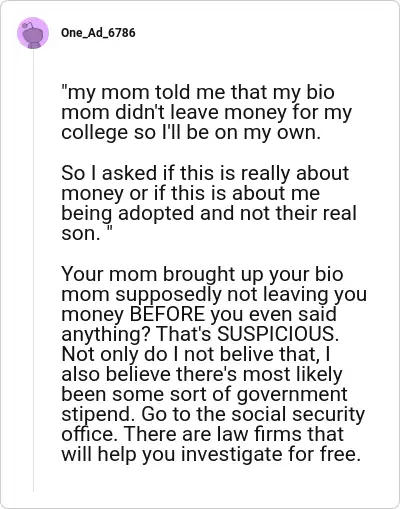Click the line starting "So I asked"
The width and height of the screenshot is (400, 509).
point(205,173)
